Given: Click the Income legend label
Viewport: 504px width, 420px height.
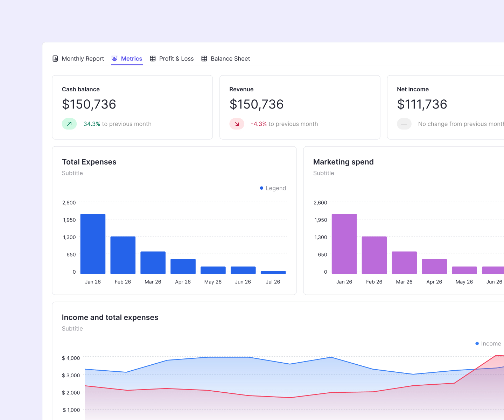Looking at the screenshot, I should tap(491, 343).
